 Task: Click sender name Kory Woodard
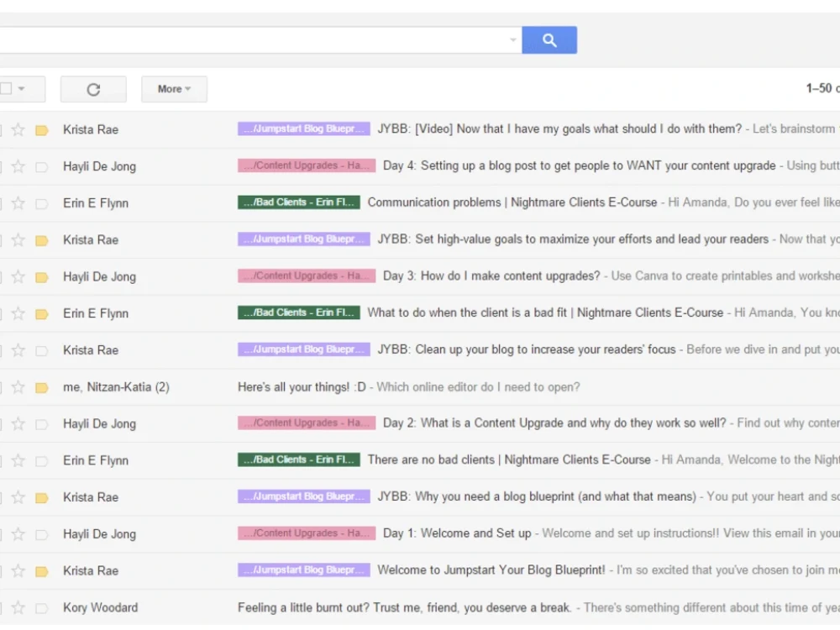click(100, 607)
